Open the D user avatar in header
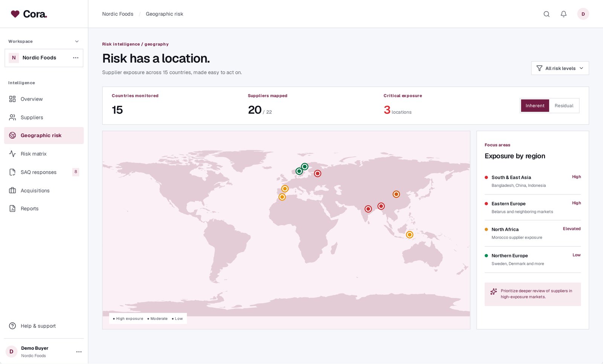The width and height of the screenshot is (603, 364). (x=583, y=14)
